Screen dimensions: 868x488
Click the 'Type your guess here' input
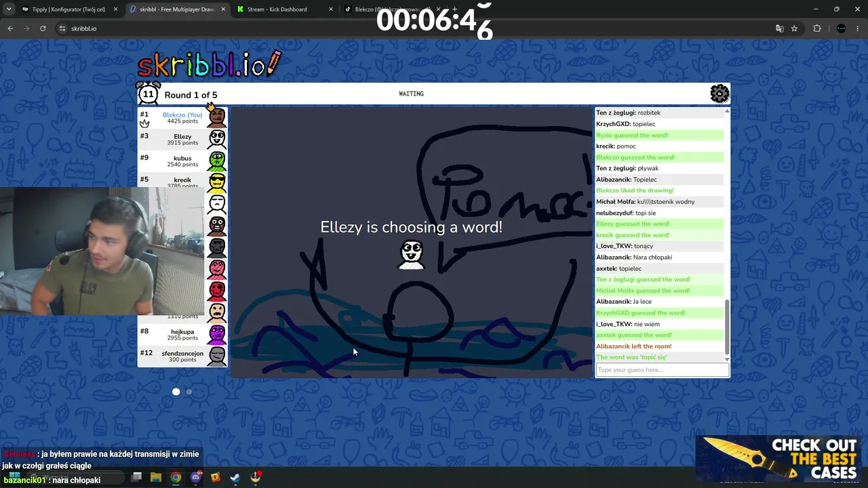pyautogui.click(x=662, y=369)
